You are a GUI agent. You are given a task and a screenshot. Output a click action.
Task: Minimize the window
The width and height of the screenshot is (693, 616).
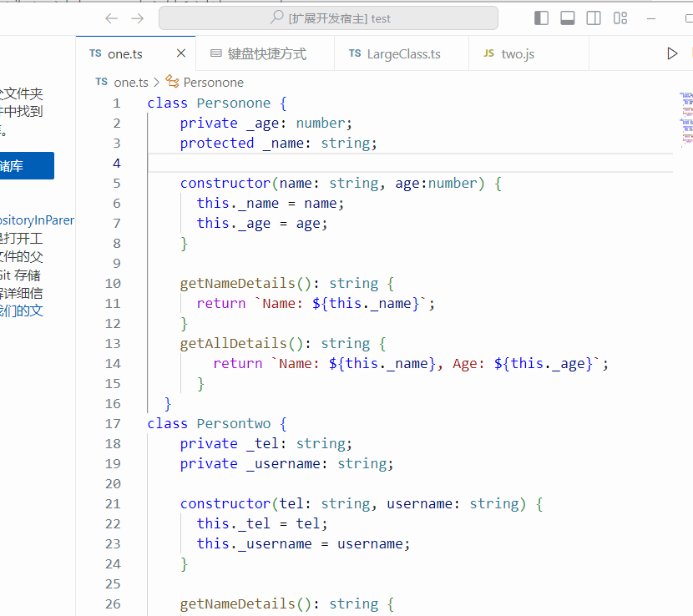point(651,18)
